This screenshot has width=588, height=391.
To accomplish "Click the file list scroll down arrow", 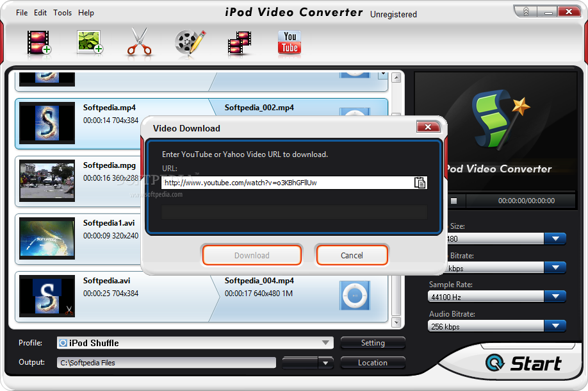I will click(x=396, y=322).
